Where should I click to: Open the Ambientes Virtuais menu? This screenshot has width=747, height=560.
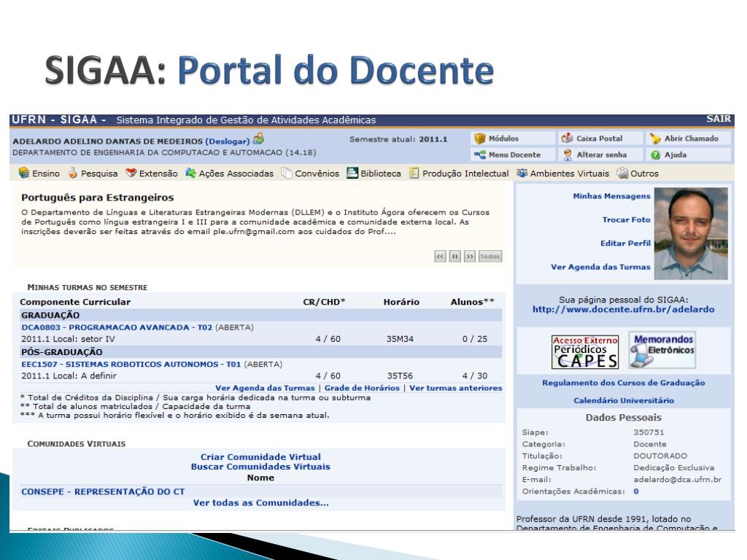click(569, 174)
